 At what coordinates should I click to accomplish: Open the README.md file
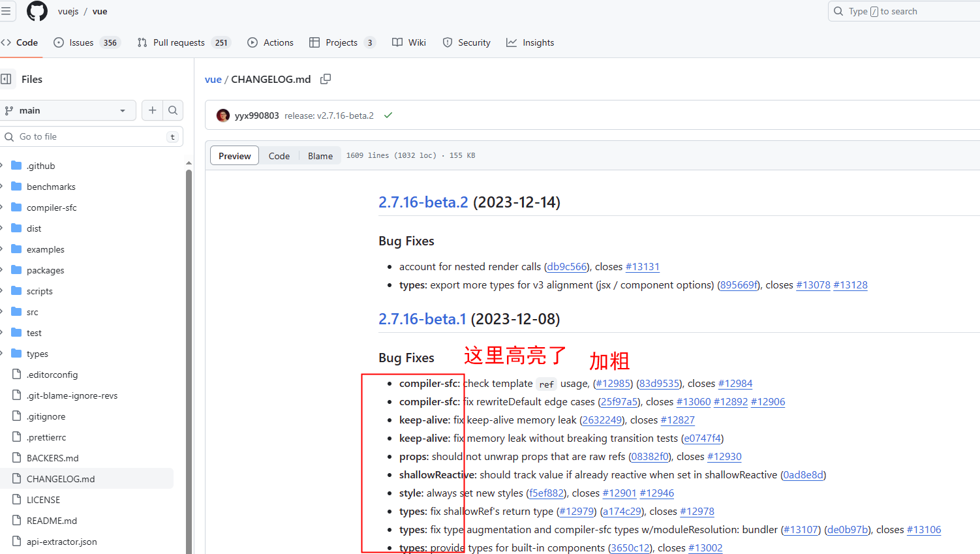52,521
